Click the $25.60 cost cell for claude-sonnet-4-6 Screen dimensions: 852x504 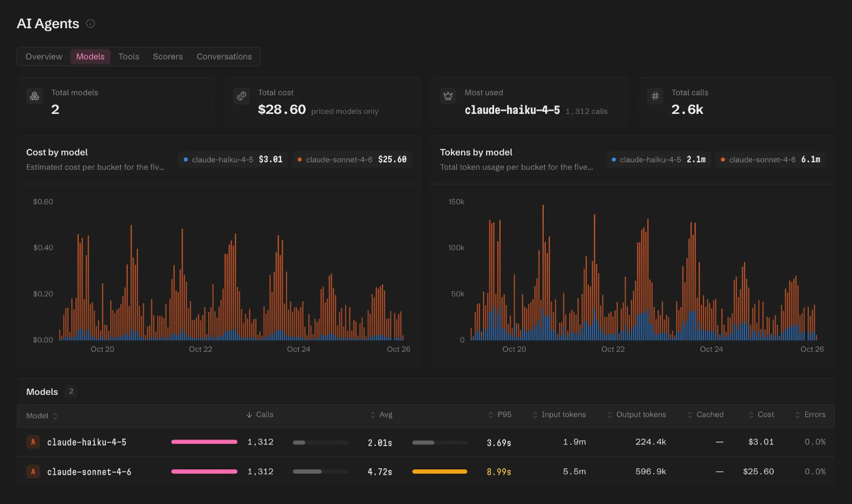tap(758, 472)
